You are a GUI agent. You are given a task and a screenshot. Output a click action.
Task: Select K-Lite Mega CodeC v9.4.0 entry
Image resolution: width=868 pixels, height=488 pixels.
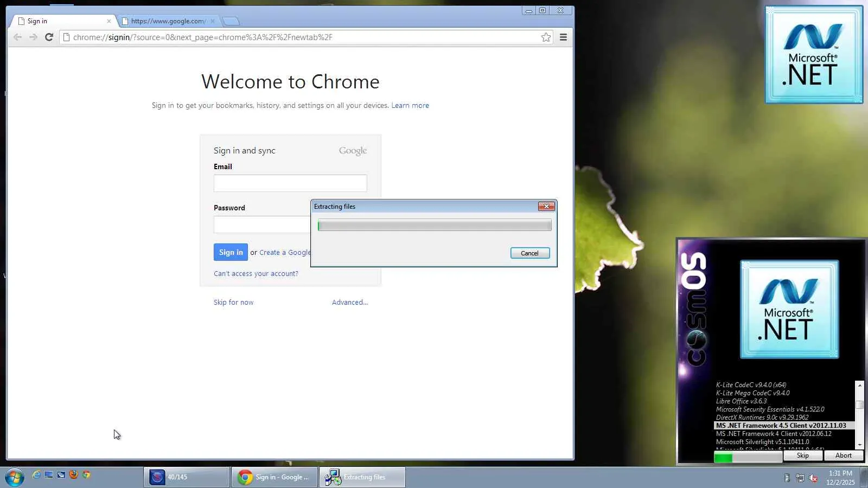click(752, 393)
